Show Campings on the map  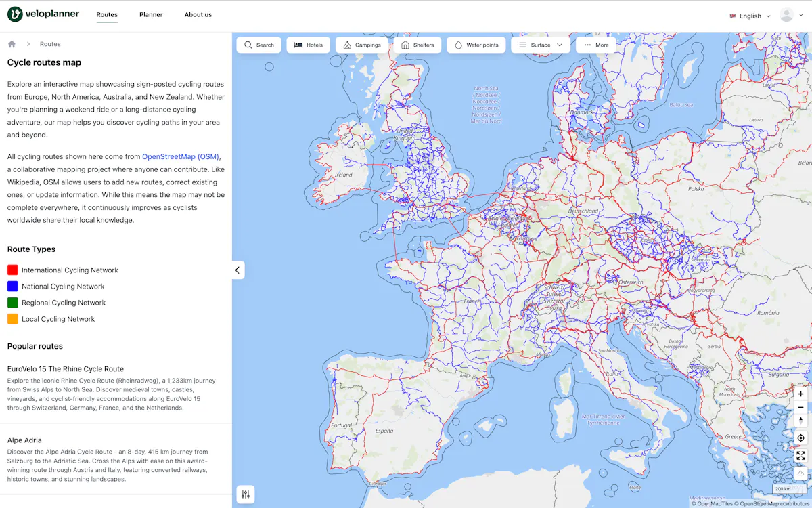pyautogui.click(x=362, y=45)
